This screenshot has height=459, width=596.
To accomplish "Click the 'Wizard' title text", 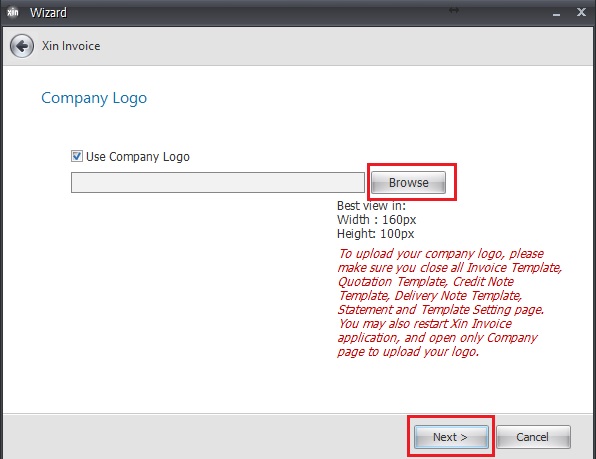I will pos(48,13).
